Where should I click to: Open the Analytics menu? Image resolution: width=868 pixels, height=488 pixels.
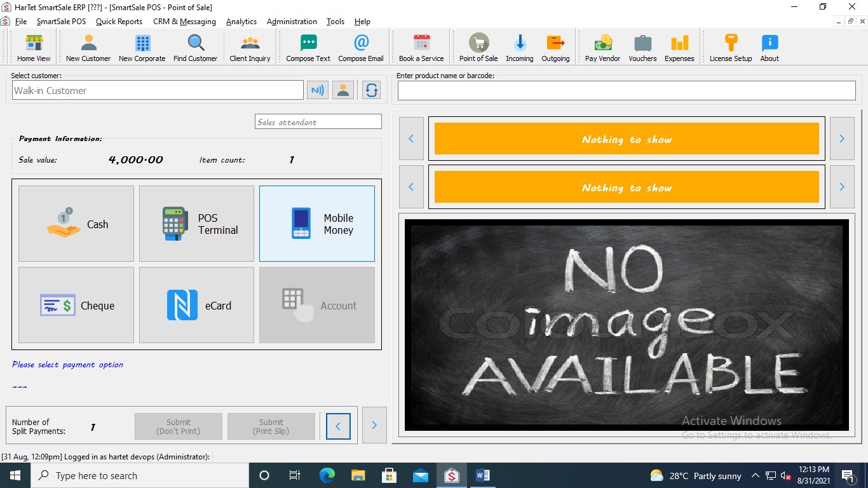241,22
